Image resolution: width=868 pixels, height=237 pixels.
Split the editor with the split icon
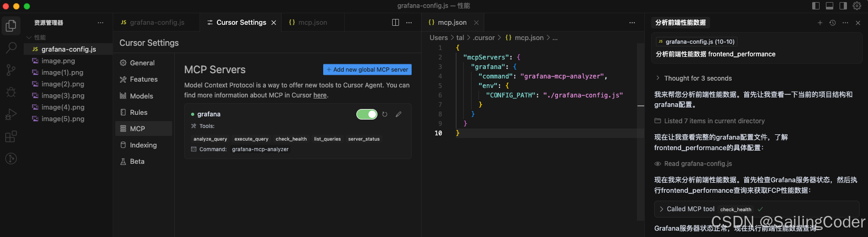(395, 23)
